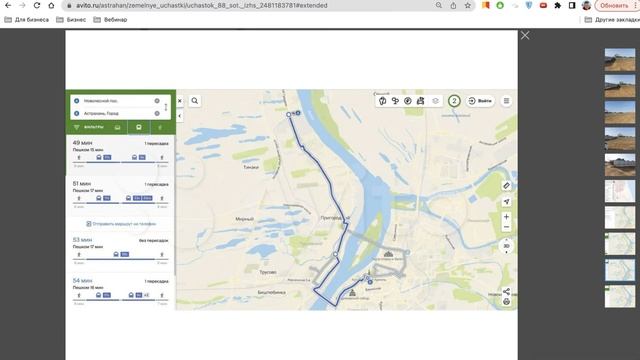
Task: Open the route filters button
Action: click(89, 127)
